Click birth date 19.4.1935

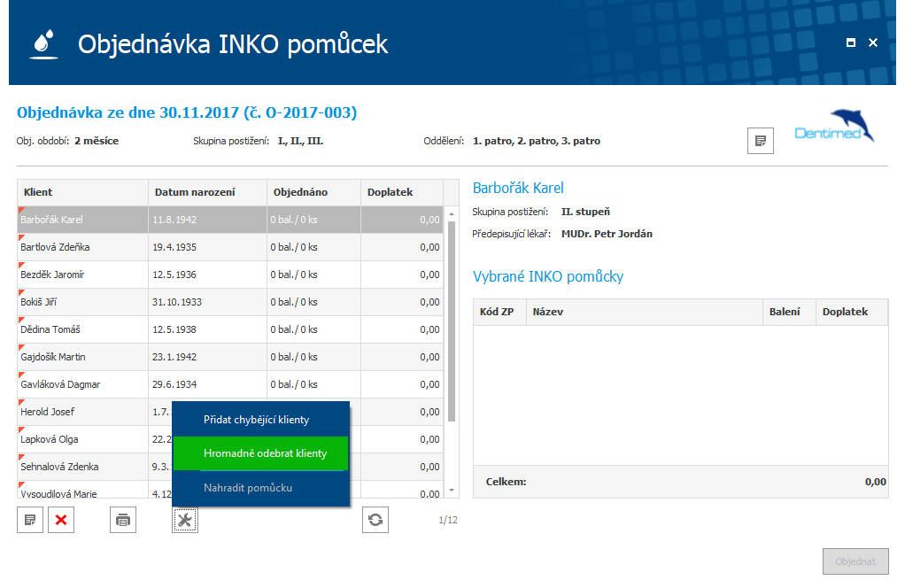(174, 247)
